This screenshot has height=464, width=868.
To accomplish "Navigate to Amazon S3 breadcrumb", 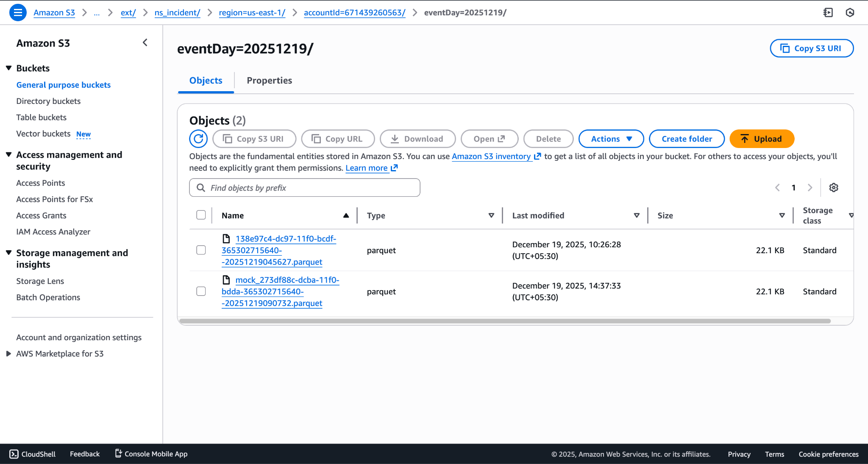I will (x=54, y=12).
